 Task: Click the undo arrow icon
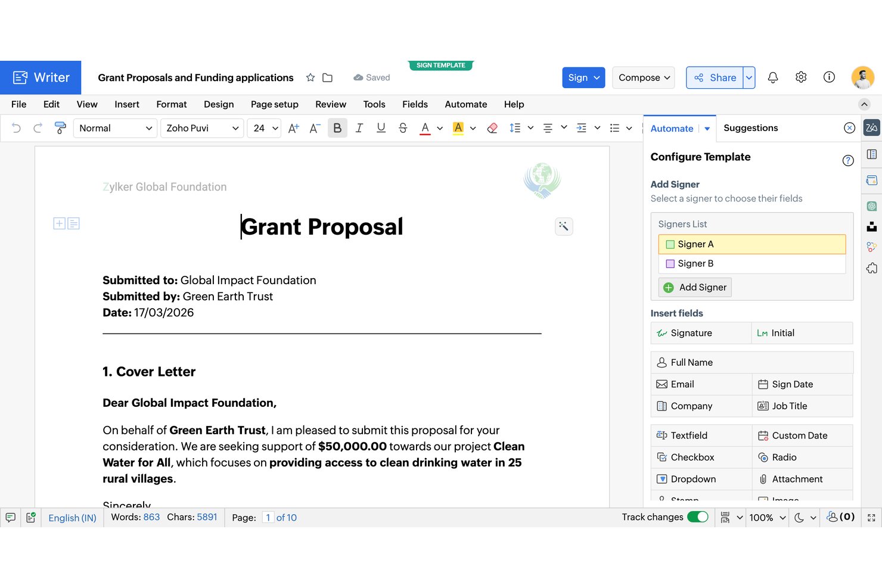coord(16,128)
